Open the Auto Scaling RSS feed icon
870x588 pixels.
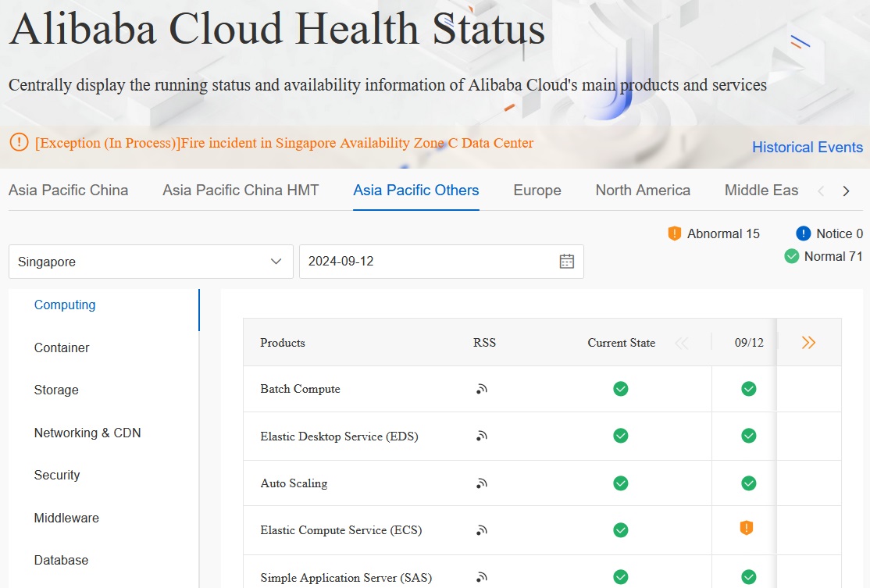(482, 483)
